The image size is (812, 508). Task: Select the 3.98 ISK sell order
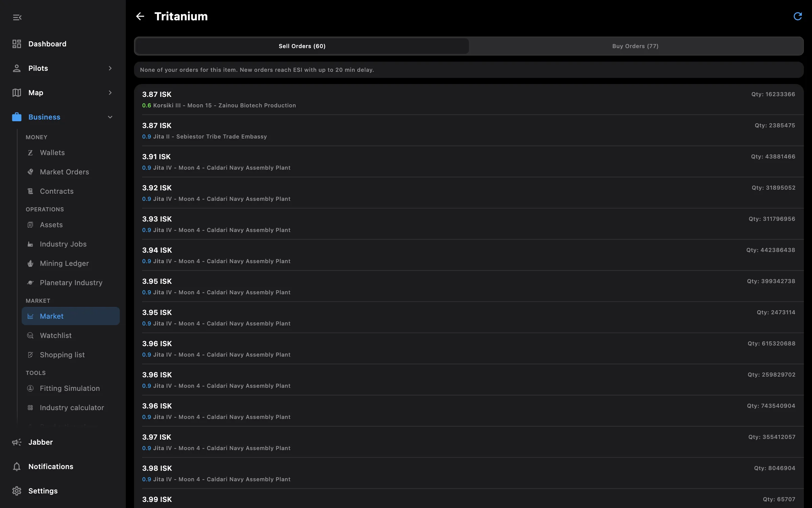pos(469,473)
